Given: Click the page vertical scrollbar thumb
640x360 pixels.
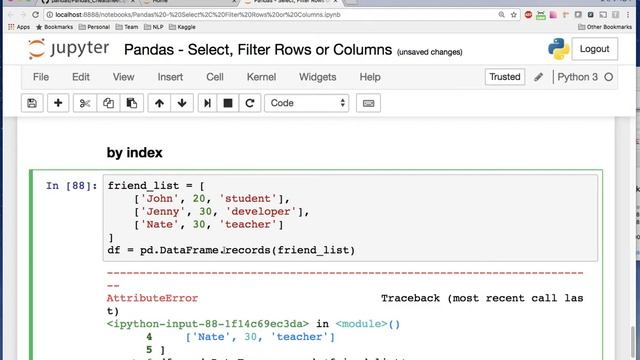Looking at the screenshot, I should click(x=633, y=342).
